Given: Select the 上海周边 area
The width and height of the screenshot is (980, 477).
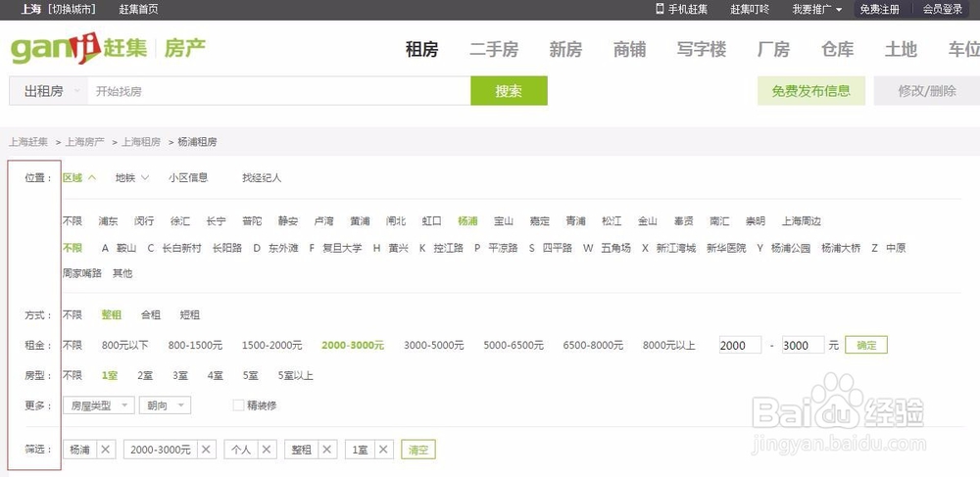Looking at the screenshot, I should pos(802,221).
